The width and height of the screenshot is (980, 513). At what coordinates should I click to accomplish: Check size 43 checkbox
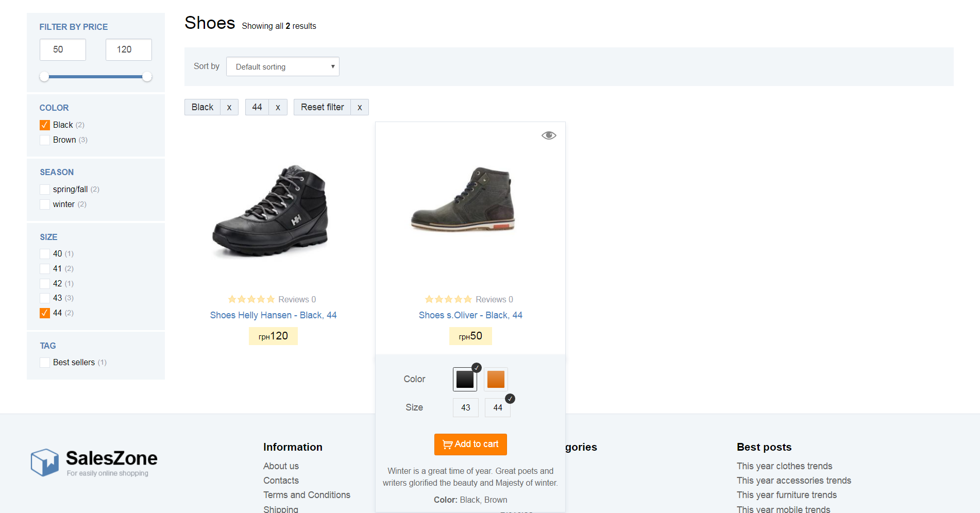[45, 298]
